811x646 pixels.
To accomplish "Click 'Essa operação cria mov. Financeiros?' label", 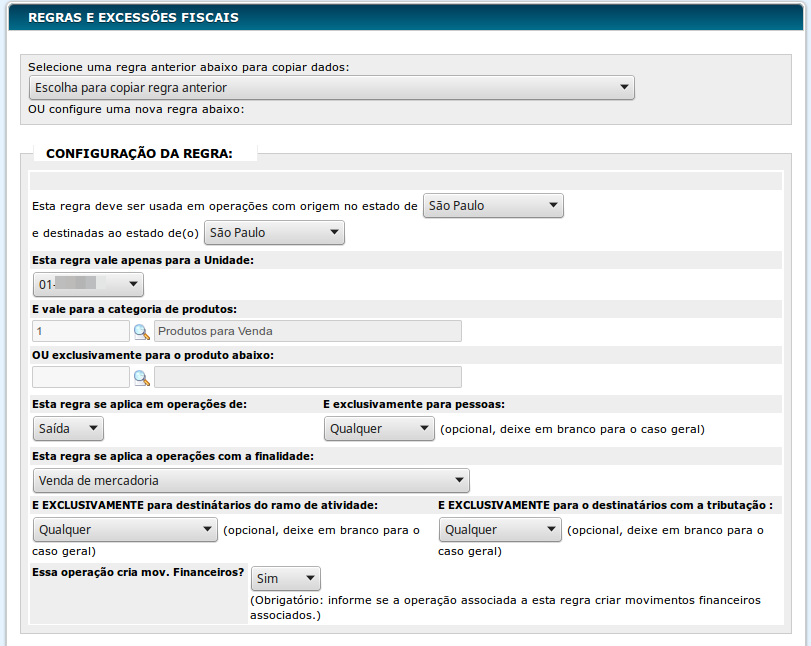I will coord(139,573).
